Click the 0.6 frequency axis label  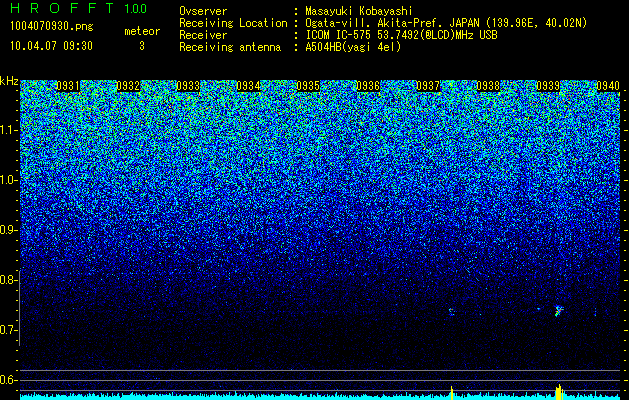click(9, 380)
